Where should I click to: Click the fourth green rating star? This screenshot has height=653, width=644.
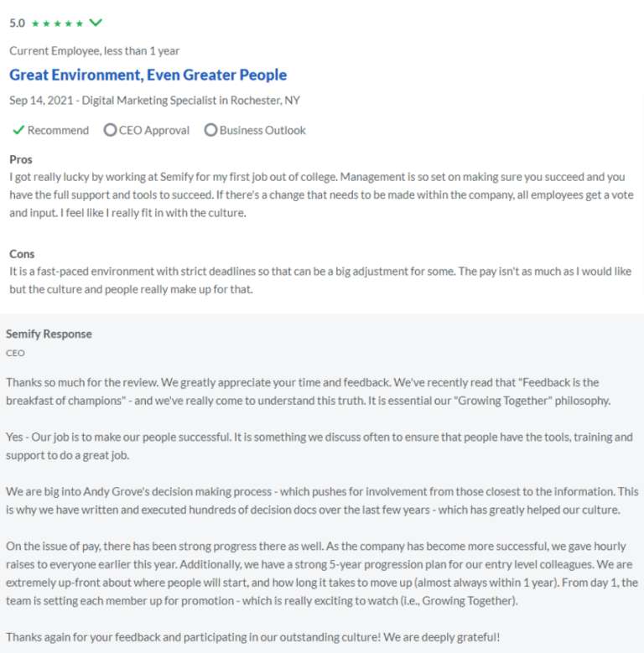pos(69,23)
